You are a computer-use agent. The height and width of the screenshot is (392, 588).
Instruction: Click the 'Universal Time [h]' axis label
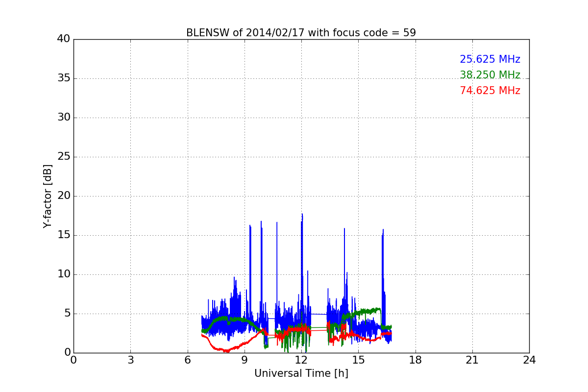point(301,373)
